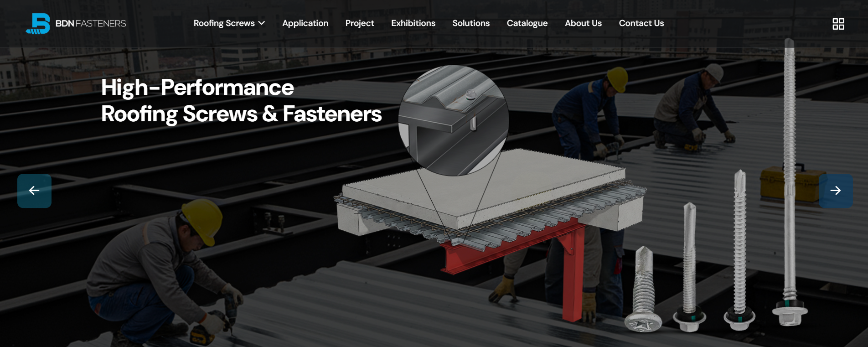The height and width of the screenshot is (347, 868).
Task: Click the blue B logo icon
Action: coord(38,24)
